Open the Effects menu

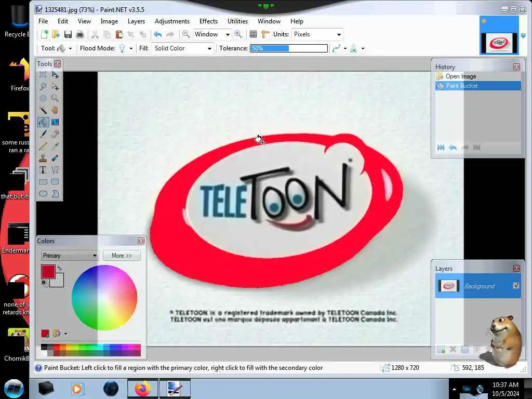pos(208,21)
